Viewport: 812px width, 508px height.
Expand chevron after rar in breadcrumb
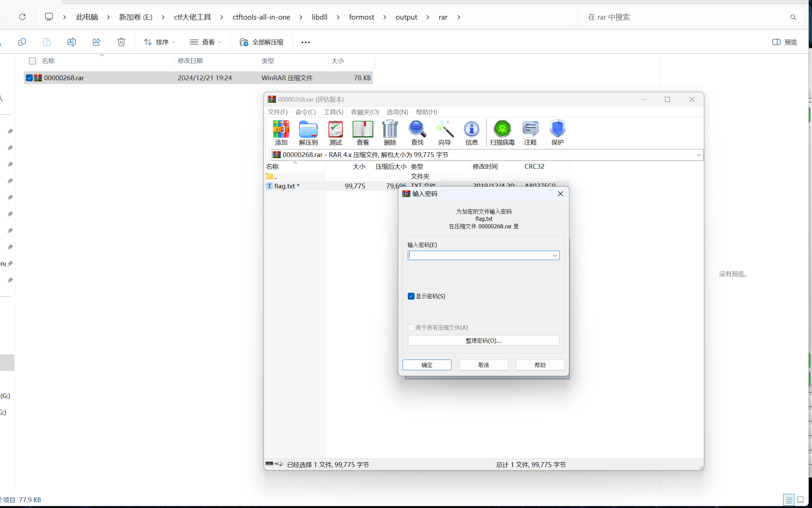(459, 17)
